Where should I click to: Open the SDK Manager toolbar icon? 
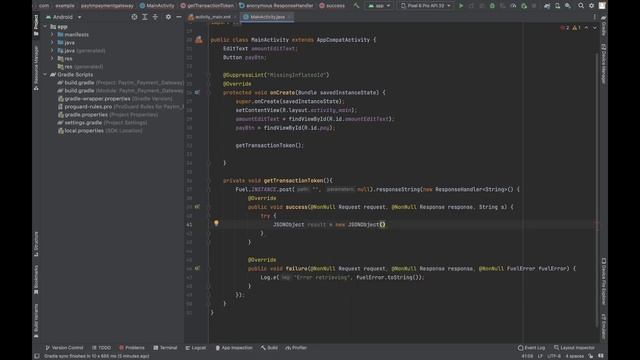[568, 6]
